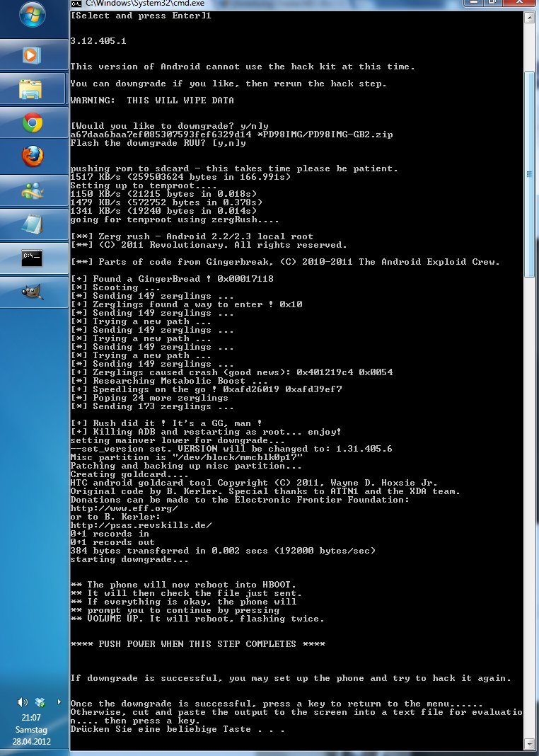Click 'If downgrade is successful' line

pos(291,678)
